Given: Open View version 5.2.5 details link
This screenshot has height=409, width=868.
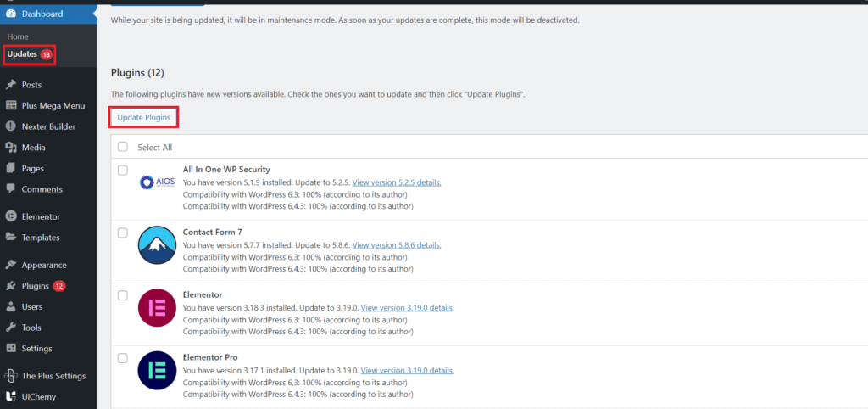Looking at the screenshot, I should click(397, 182).
